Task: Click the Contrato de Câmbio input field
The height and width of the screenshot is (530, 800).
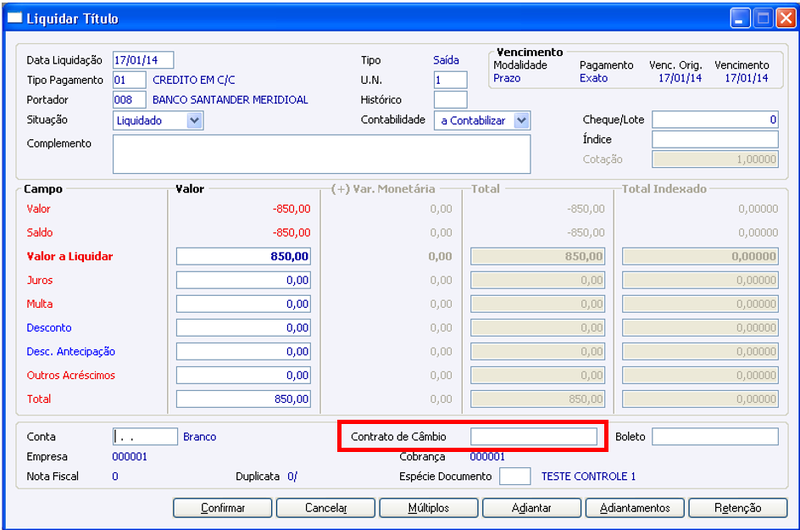Action: (534, 437)
